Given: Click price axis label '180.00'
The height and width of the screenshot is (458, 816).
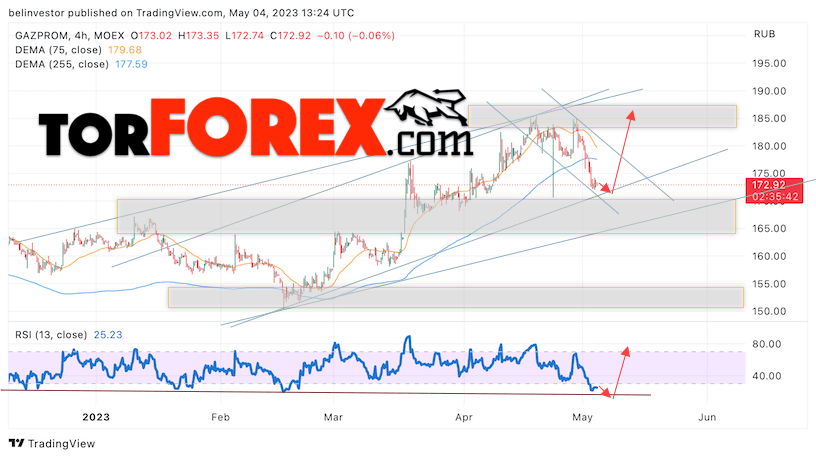Looking at the screenshot, I should [x=769, y=146].
